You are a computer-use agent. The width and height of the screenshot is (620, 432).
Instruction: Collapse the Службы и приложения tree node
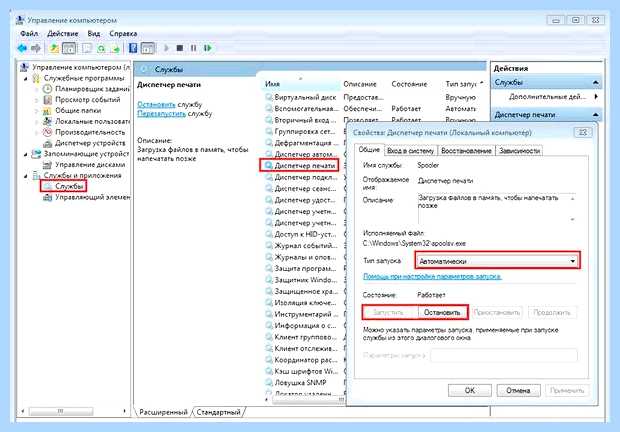click(x=26, y=176)
